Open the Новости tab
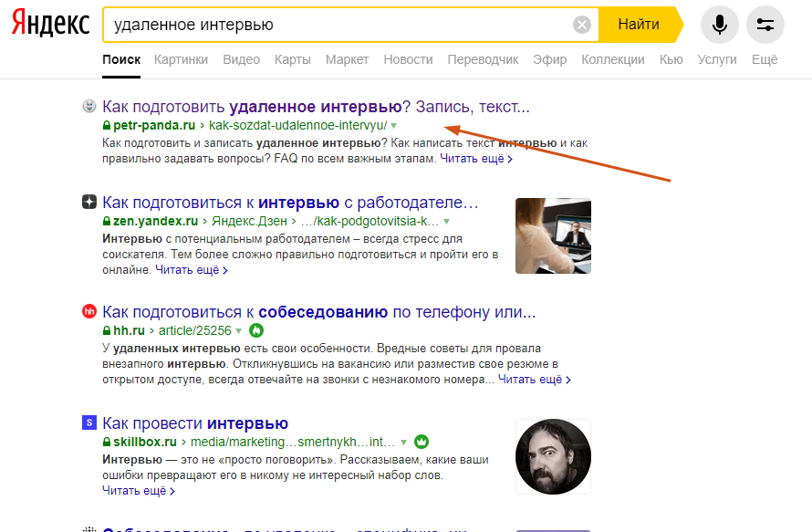The width and height of the screenshot is (812, 532). click(x=408, y=59)
